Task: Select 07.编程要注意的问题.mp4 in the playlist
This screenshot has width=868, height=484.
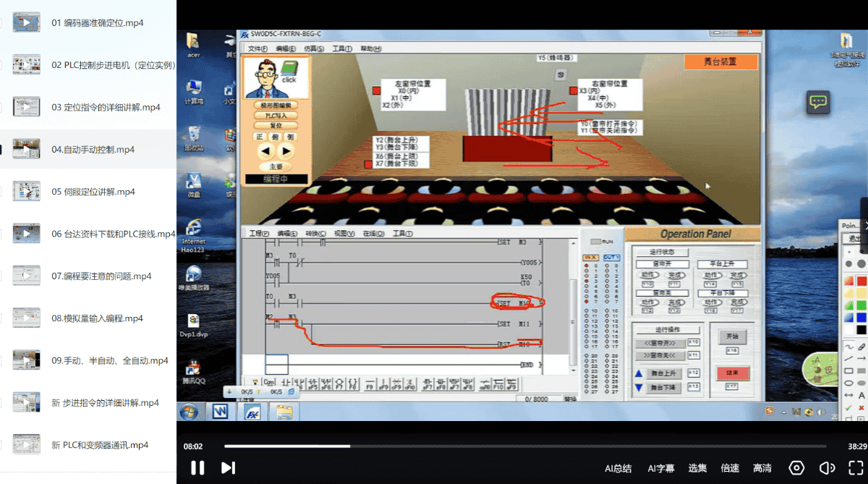Action: (x=101, y=276)
